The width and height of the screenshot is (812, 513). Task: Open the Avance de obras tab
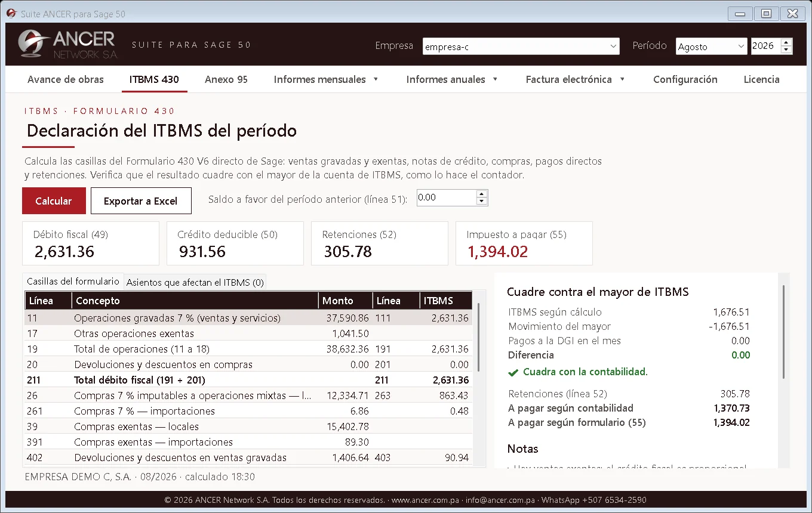66,79
